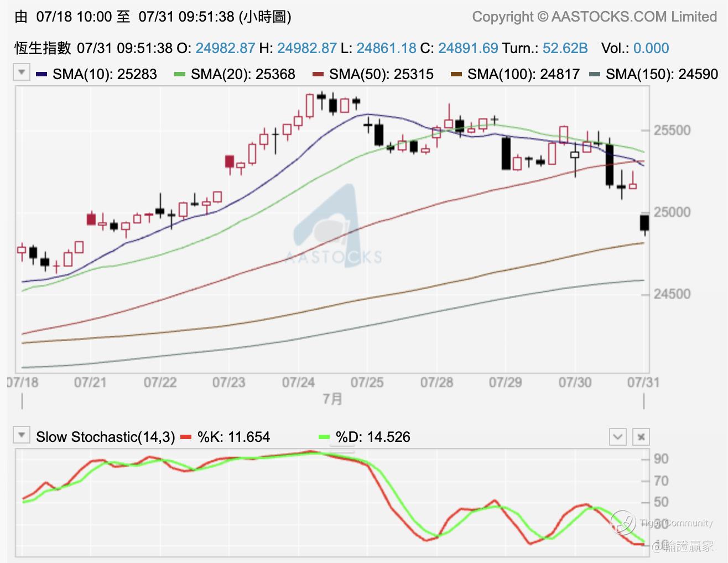The height and width of the screenshot is (563, 728).
Task: Click the volume value 0.000
Action: (651, 48)
